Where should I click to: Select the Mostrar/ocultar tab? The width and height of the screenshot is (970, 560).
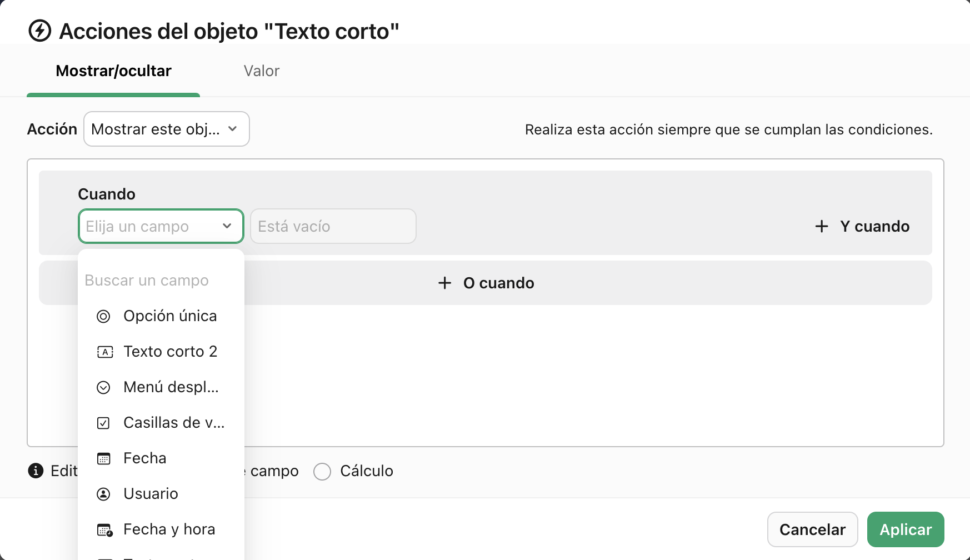(113, 71)
